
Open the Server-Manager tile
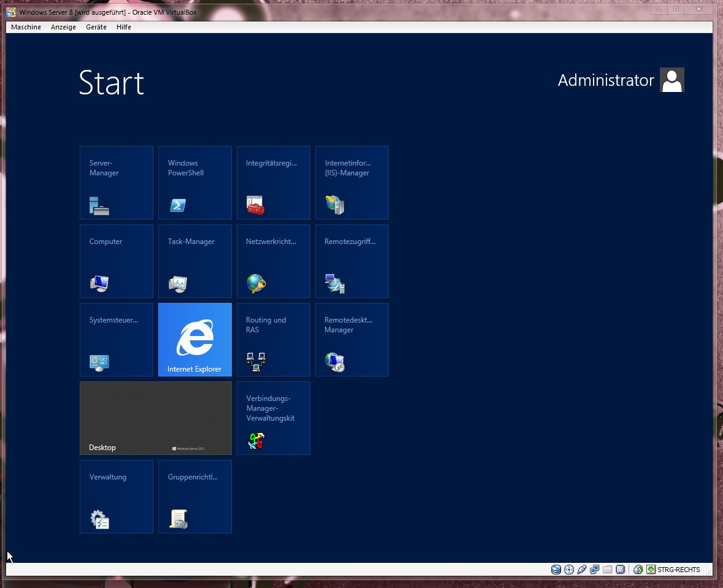tap(117, 183)
